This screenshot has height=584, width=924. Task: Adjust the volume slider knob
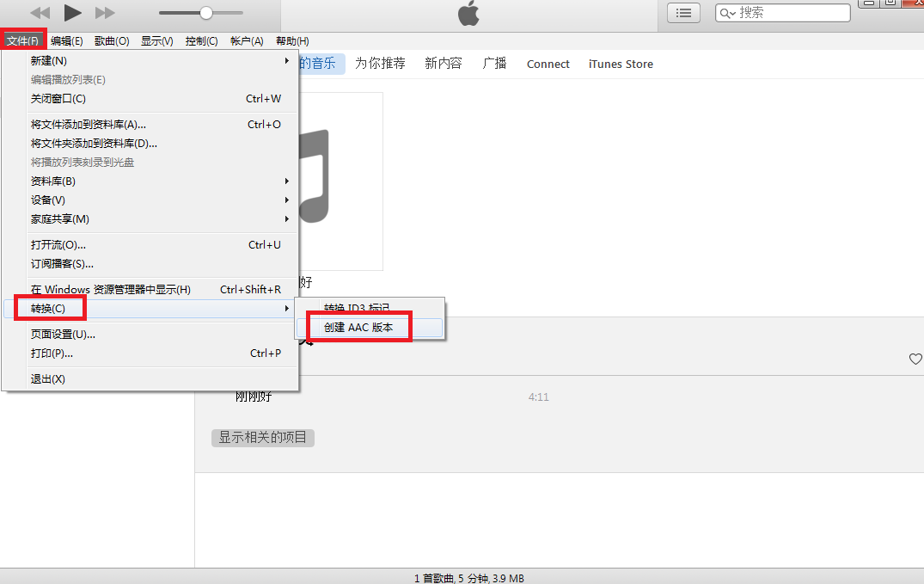coord(205,12)
